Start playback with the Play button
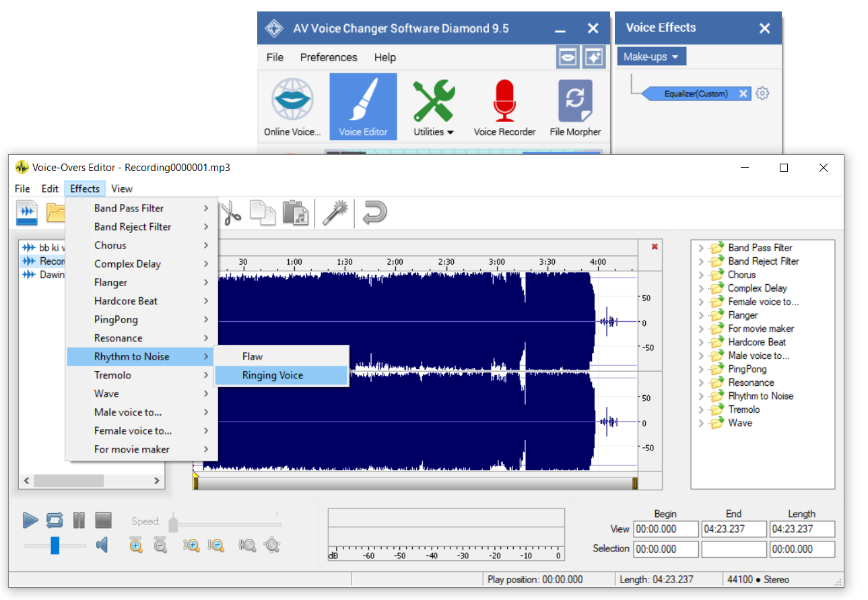868x600 pixels. click(30, 520)
